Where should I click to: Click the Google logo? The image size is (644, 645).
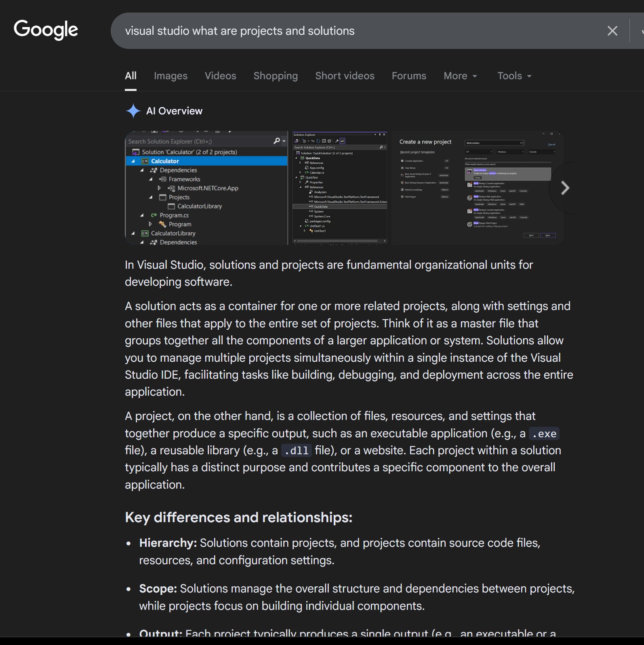coord(46,30)
